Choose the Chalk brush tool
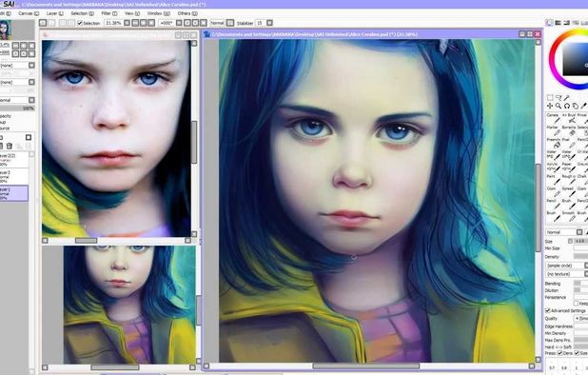The width and height of the screenshot is (588, 375). [582, 180]
